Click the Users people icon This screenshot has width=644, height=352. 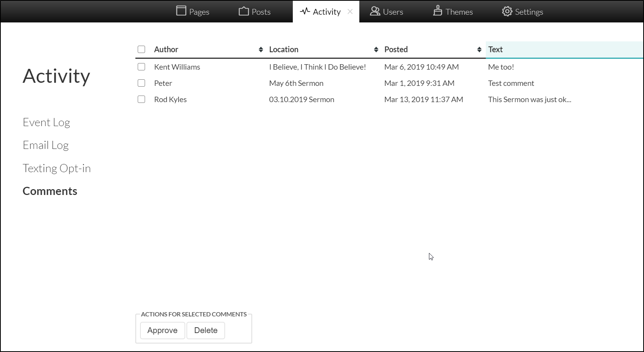pyautogui.click(x=375, y=11)
